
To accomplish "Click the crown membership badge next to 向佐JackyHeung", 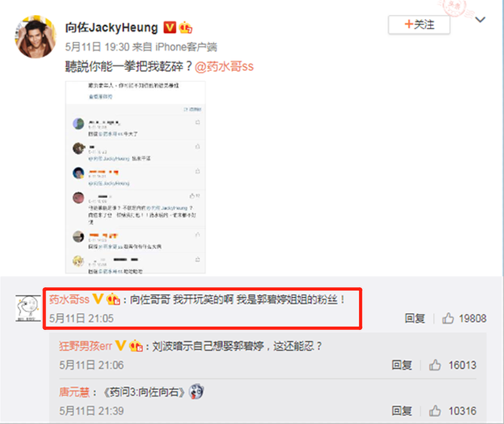I will (186, 28).
